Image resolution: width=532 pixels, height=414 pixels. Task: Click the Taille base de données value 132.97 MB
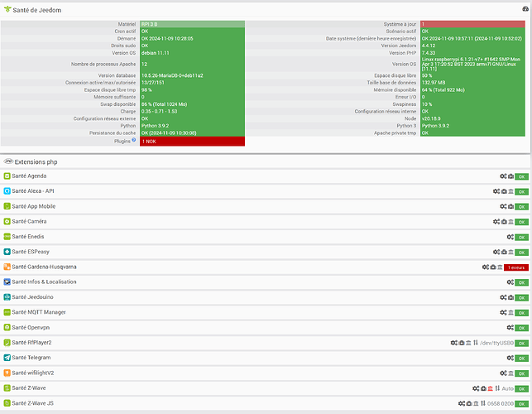(434, 83)
